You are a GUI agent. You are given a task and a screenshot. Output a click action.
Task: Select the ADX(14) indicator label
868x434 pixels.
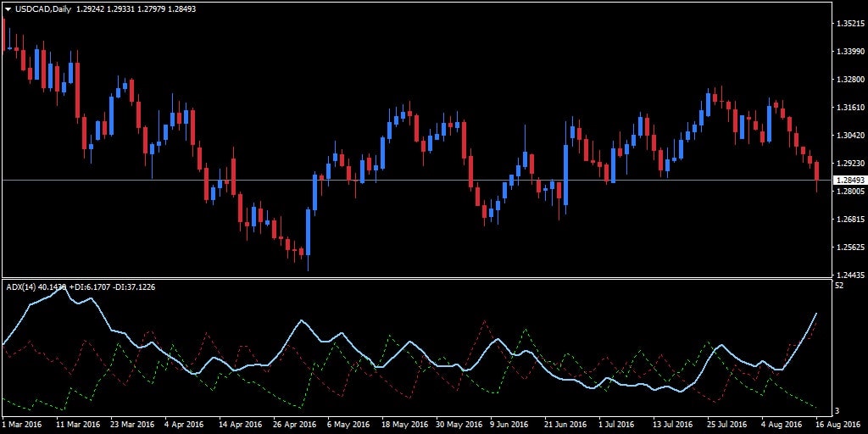click(21, 287)
